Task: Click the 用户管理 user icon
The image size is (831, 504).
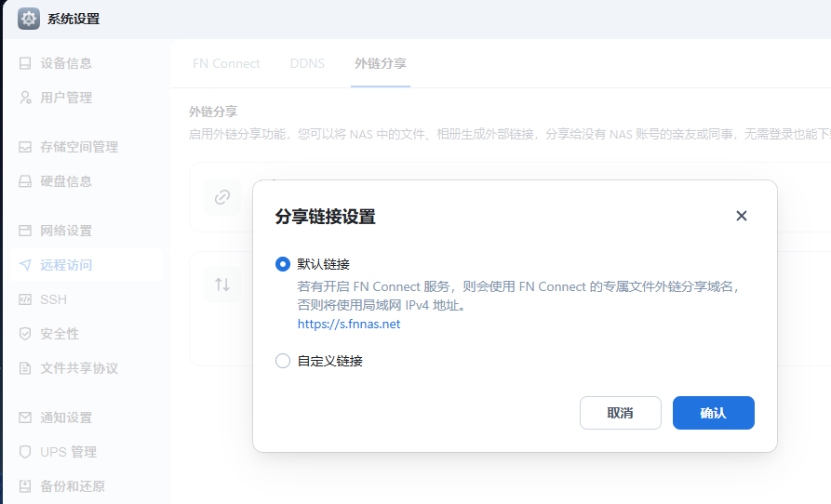Action: coord(25,98)
